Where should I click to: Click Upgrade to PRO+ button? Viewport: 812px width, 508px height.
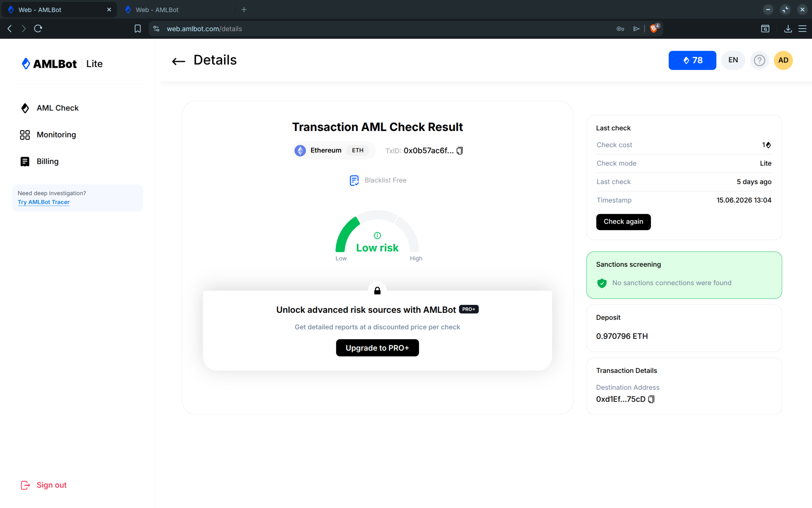[377, 348]
